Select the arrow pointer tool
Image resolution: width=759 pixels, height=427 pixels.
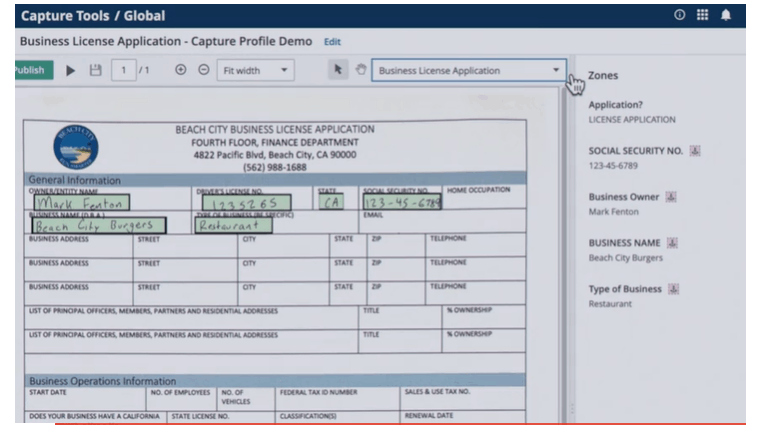click(338, 70)
